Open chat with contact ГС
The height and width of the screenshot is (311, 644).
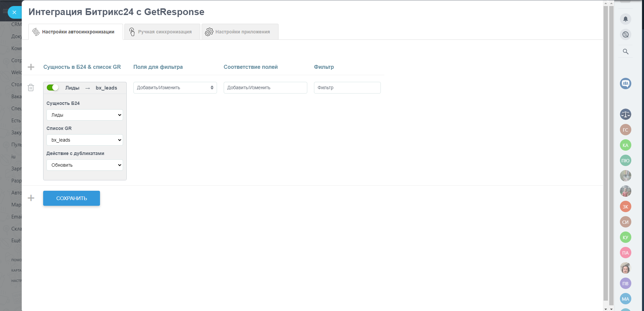[x=626, y=130]
